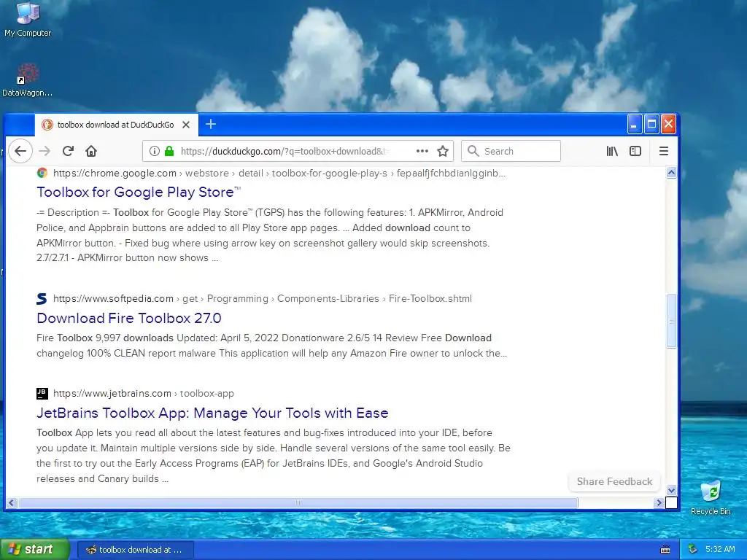747x560 pixels.
Task: Click the toolbox download taskbar button
Action: pos(136,550)
